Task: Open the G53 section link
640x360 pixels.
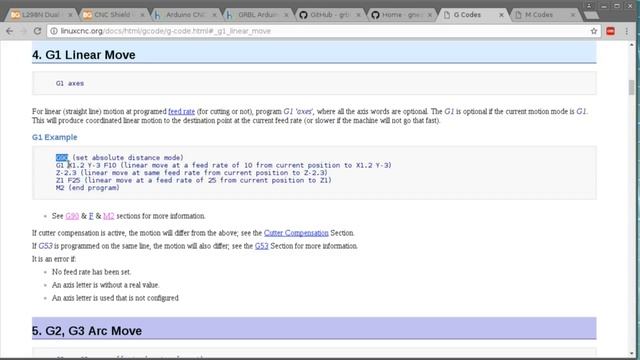Action: 262,246
